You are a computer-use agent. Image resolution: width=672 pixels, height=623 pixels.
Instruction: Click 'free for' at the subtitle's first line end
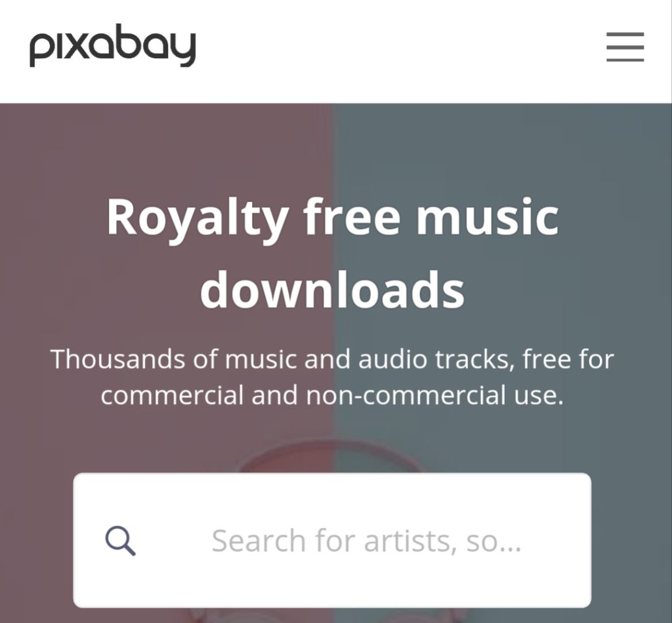click(x=568, y=359)
